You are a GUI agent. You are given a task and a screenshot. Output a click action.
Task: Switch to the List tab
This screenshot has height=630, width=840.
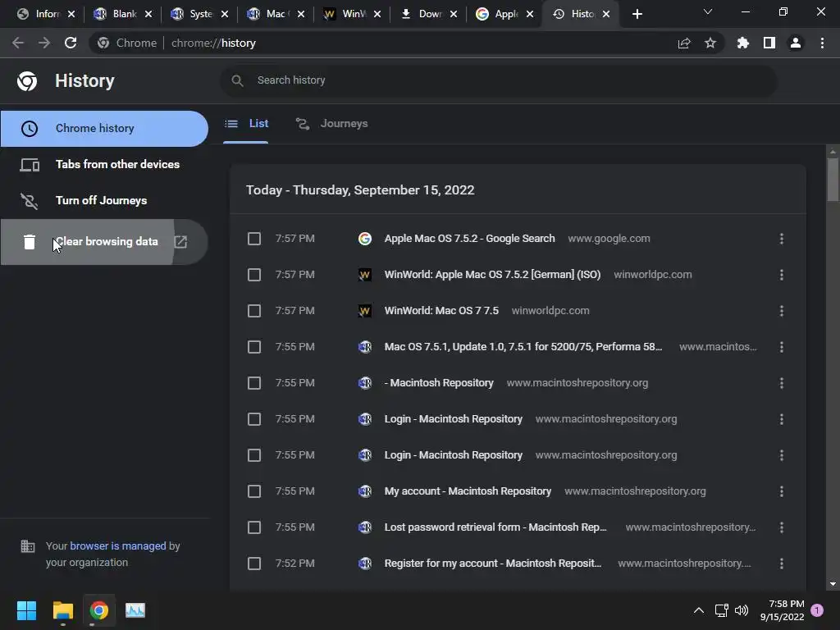pyautogui.click(x=246, y=124)
